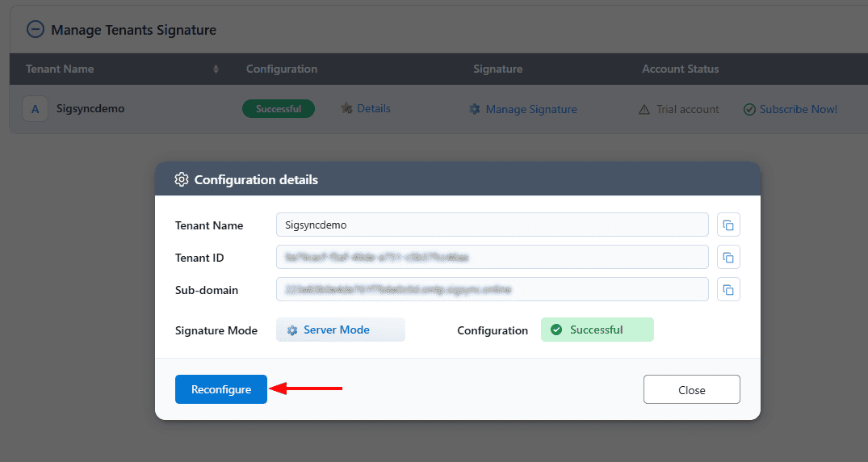
Task: Copy the Sub-domain value
Action: tap(728, 289)
